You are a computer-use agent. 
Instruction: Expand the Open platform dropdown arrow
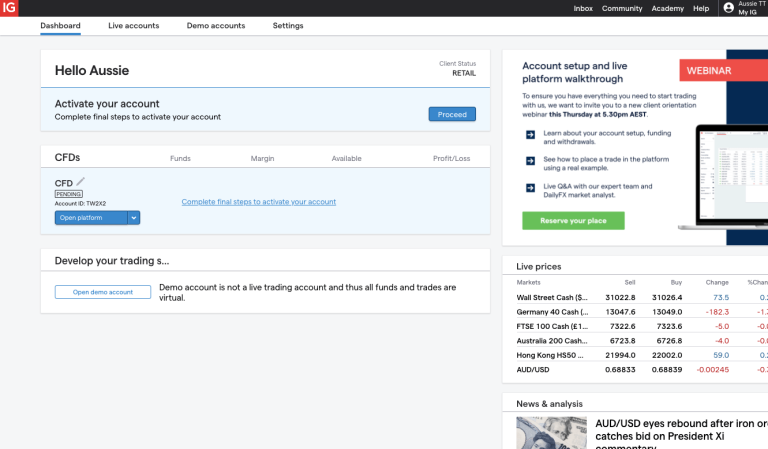pos(134,218)
